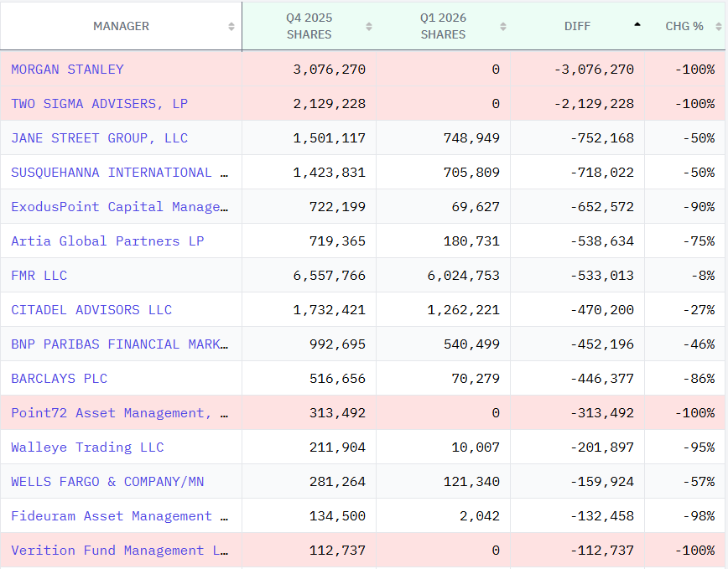Click the CHG % header label
Viewport: 728px width, 569px height.
[684, 27]
